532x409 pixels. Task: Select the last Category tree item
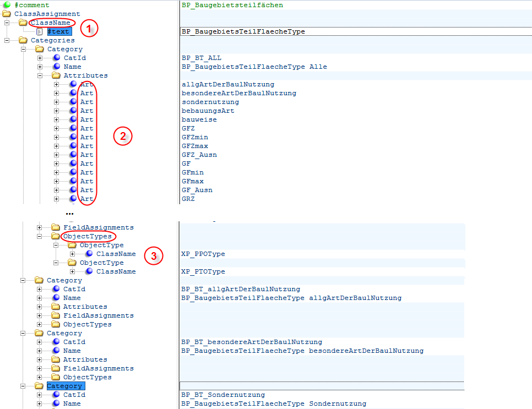coord(65,386)
